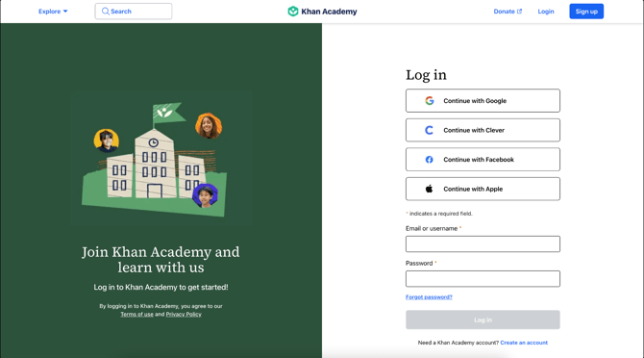The height and width of the screenshot is (358, 644).
Task: Click 'Need a Khan Academy account?' text
Action: click(x=458, y=343)
